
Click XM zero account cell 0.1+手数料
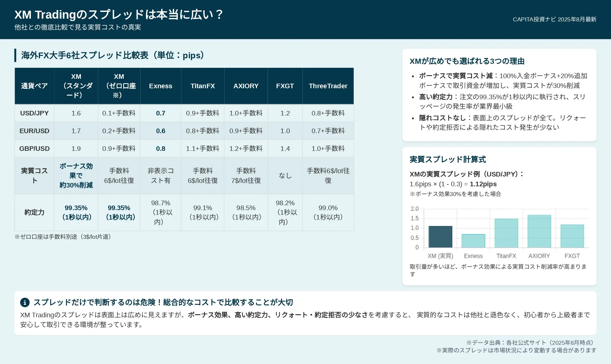click(119, 113)
